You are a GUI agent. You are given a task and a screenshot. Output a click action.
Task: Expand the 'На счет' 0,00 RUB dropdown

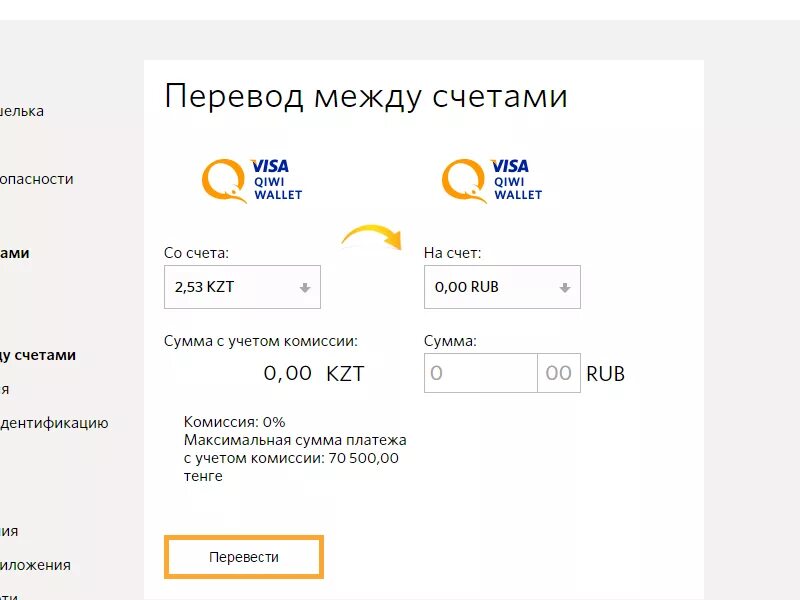coord(502,287)
